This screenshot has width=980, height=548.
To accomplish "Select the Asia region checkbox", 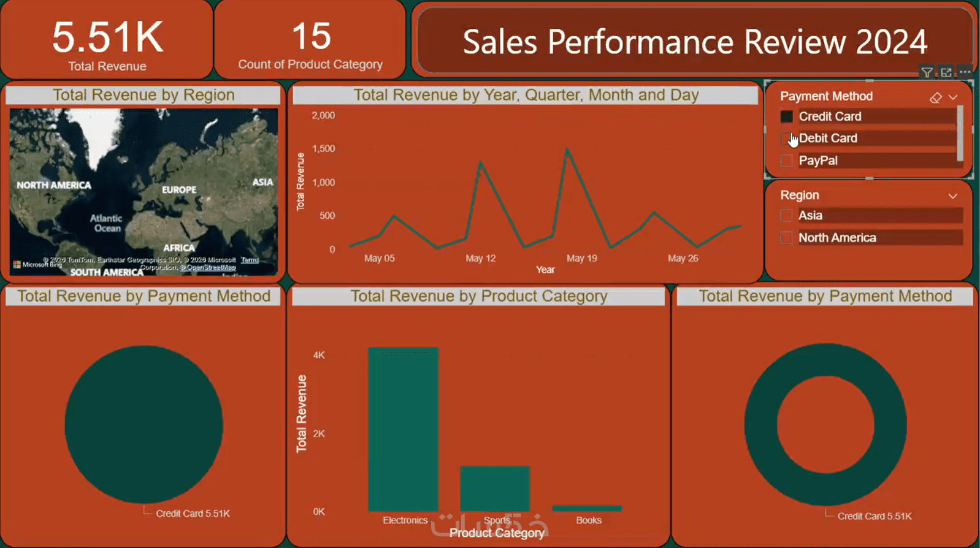I will 786,215.
